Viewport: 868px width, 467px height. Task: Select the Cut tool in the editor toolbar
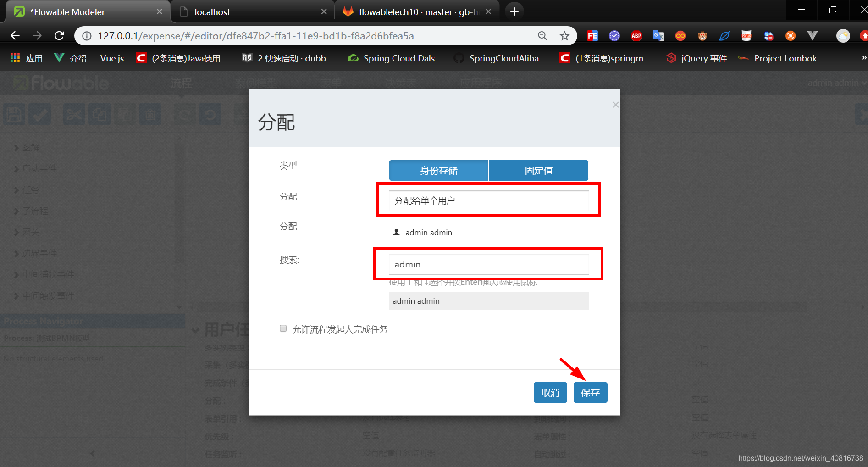click(x=74, y=114)
